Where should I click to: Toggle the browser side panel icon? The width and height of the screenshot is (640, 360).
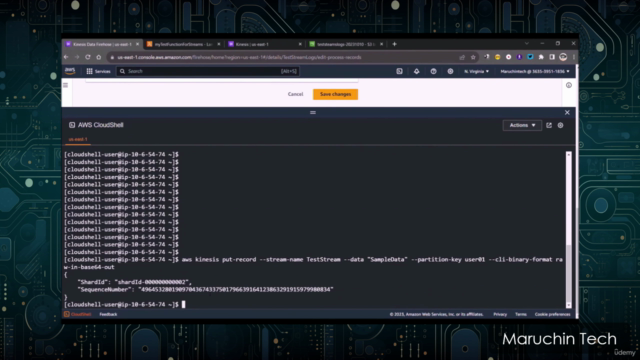click(552, 57)
